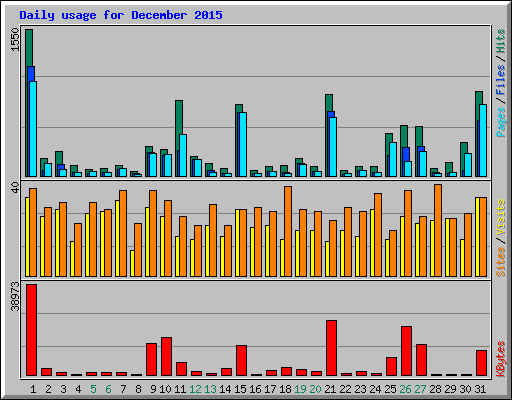Click day 13 weekend label
Screen dimensions: 512x400
click(210, 389)
